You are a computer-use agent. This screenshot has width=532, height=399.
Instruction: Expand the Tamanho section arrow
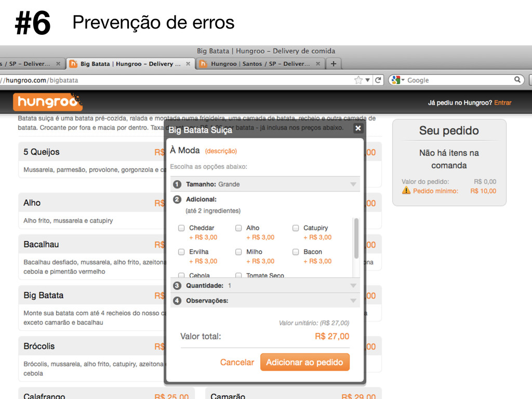click(x=353, y=184)
